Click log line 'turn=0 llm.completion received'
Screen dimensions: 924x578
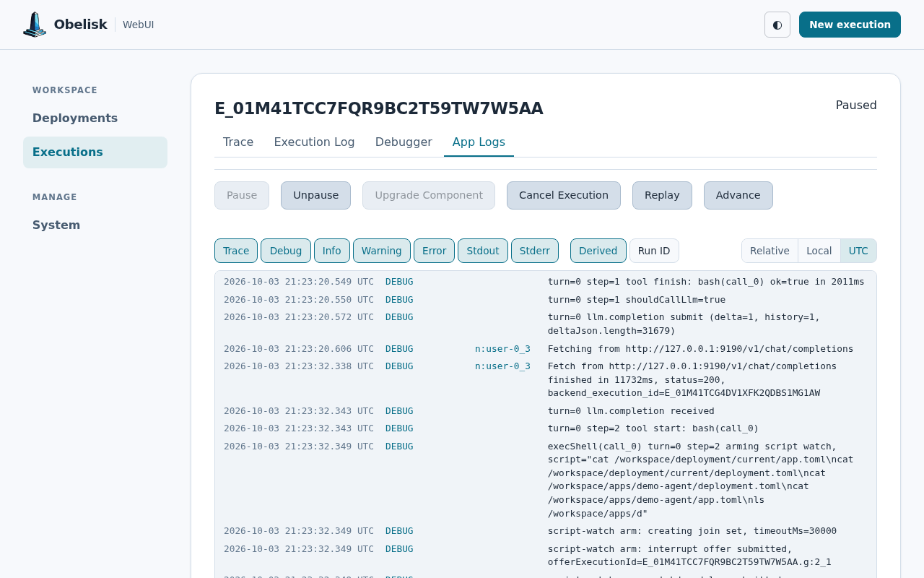631,411
